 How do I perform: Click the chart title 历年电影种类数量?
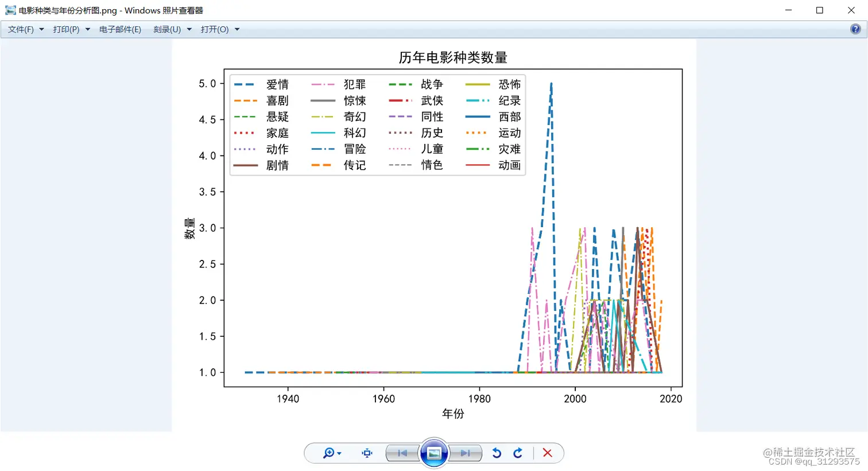pyautogui.click(x=453, y=57)
